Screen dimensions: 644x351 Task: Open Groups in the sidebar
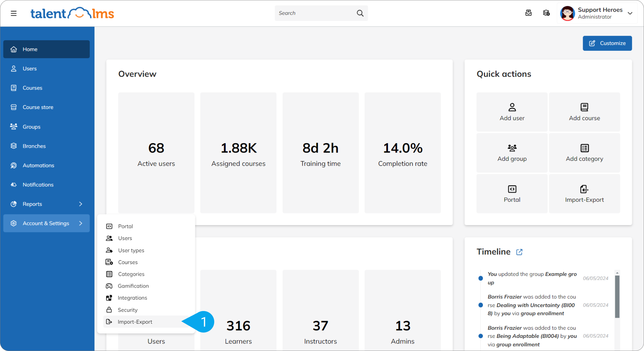tap(46, 127)
